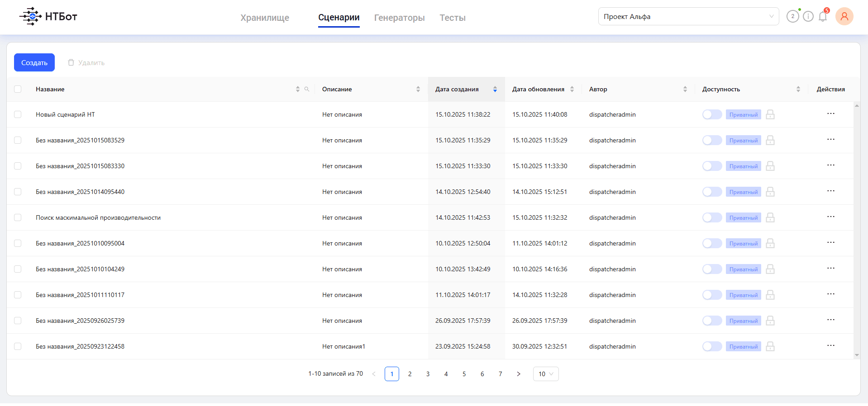Open the page size dropdown showing 10
Screen dimensions: 868x406
(546, 374)
